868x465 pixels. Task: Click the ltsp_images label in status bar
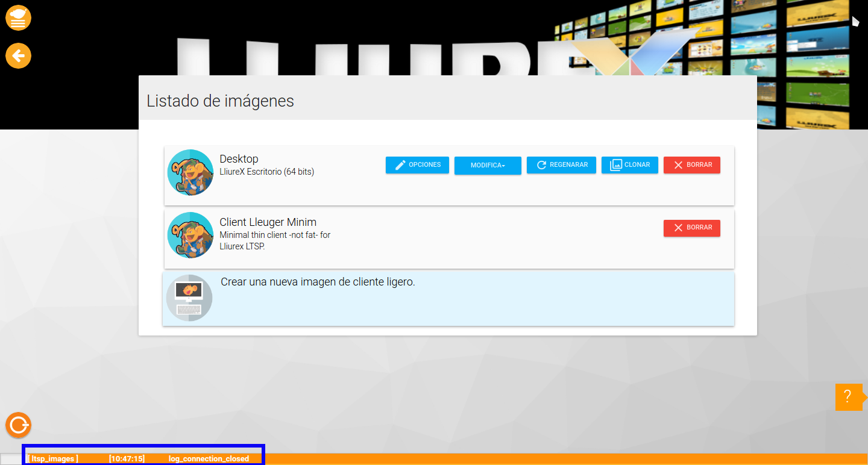(x=53, y=459)
